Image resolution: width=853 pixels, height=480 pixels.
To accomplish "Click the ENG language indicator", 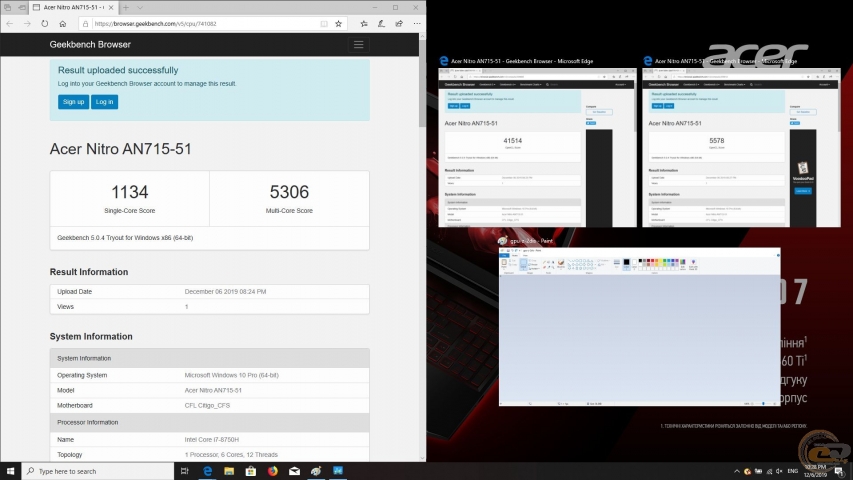I will [793, 471].
